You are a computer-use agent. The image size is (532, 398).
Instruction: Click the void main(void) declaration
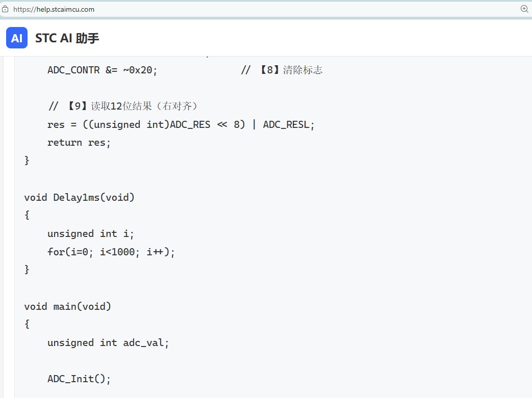tap(67, 306)
